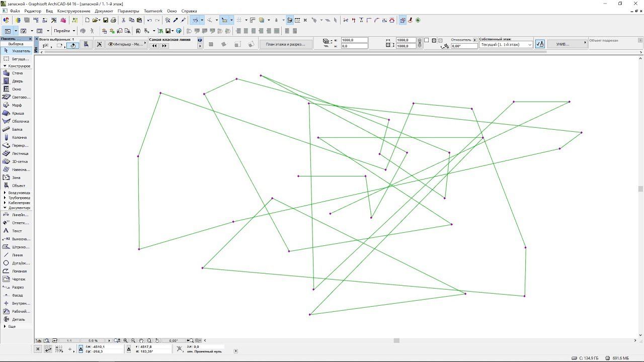The image size is (644, 362).
Task: Click the Print icon in the toolbar
Action: pos(113,20)
